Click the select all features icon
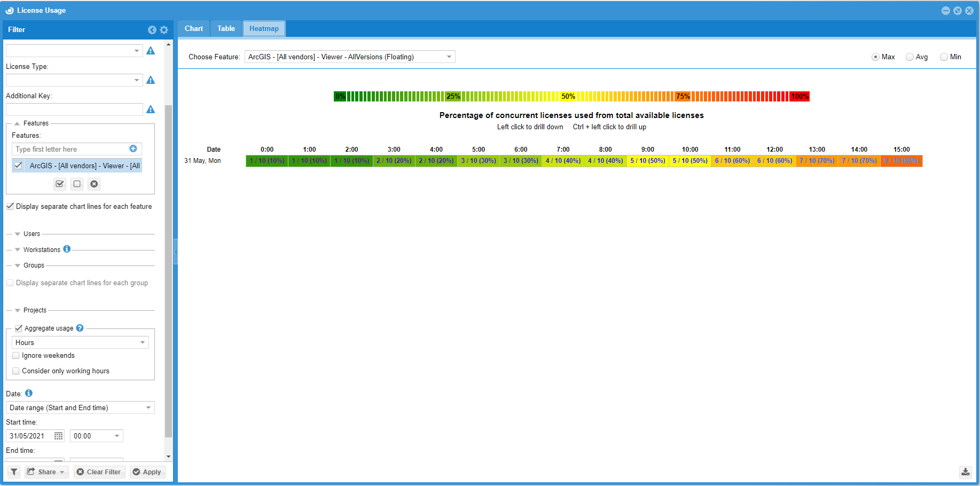 pyautogui.click(x=60, y=184)
